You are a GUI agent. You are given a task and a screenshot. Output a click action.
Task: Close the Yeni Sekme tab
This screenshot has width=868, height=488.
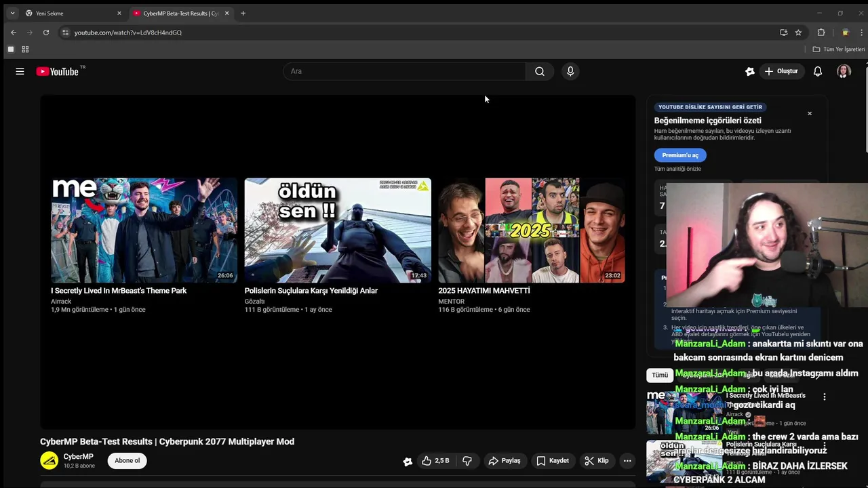(x=119, y=13)
